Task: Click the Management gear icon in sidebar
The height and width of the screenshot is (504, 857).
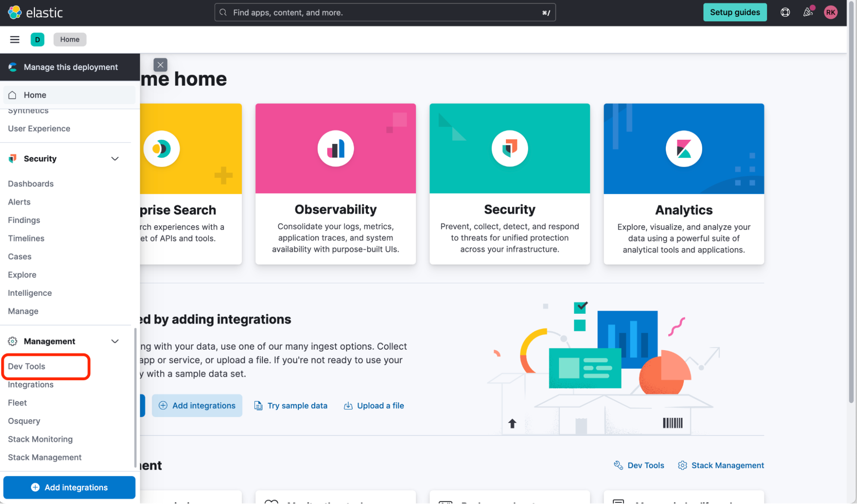Action: (12, 341)
